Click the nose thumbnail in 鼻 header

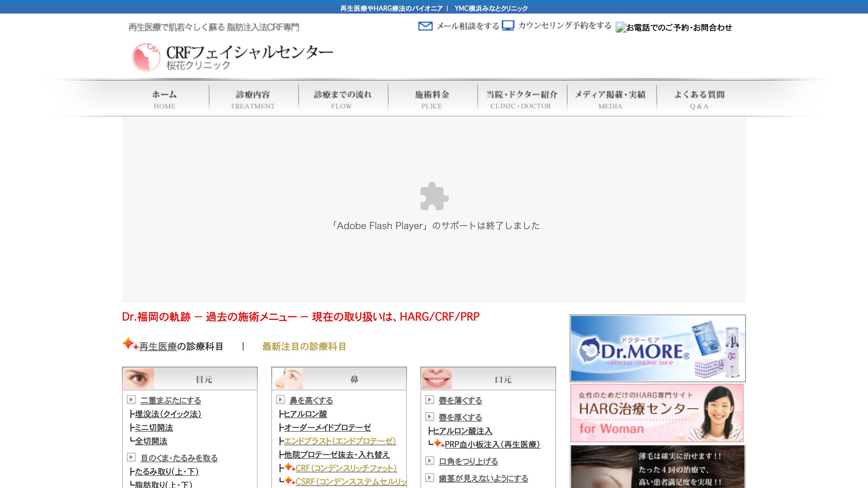(288, 379)
